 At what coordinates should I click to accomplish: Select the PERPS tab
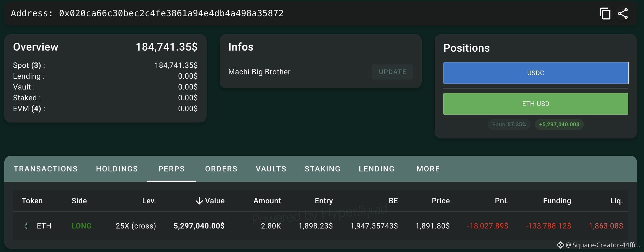click(171, 169)
